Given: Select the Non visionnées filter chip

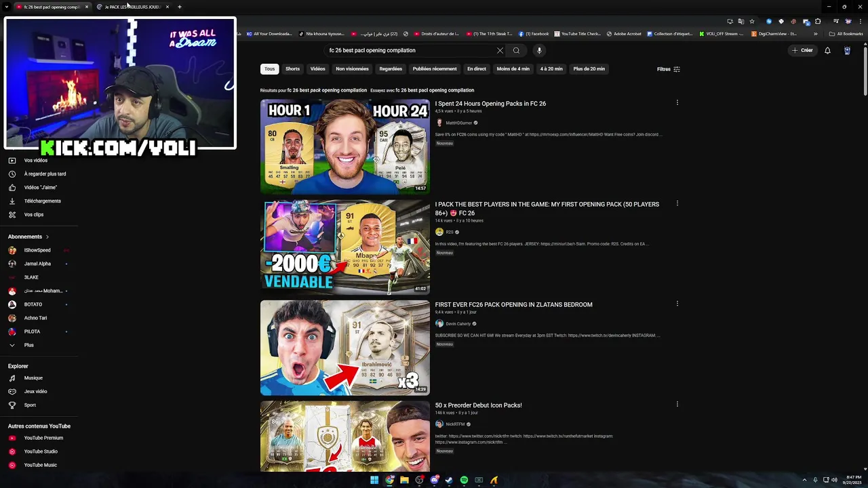Looking at the screenshot, I should (x=352, y=69).
